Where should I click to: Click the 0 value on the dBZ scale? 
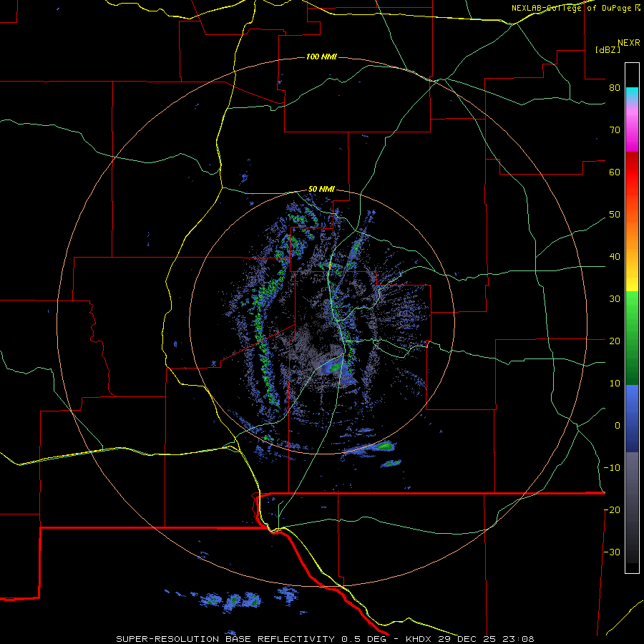[x=618, y=426]
